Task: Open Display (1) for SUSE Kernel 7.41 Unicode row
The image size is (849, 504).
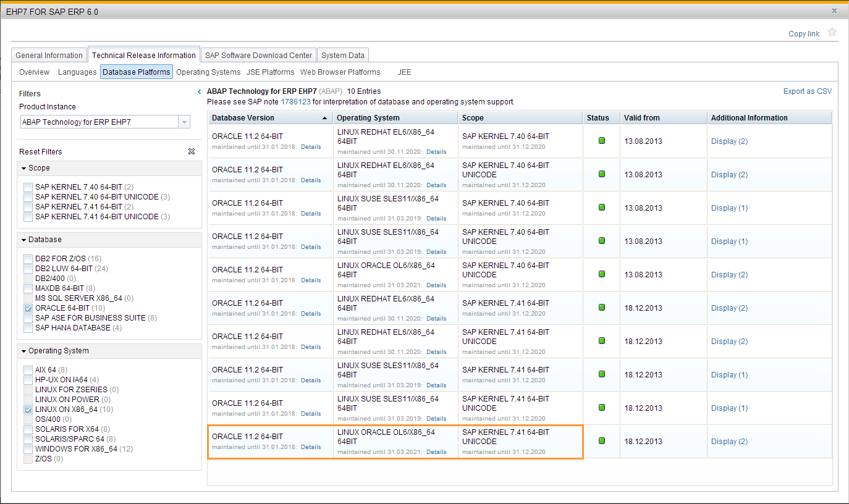Action: tap(729, 408)
